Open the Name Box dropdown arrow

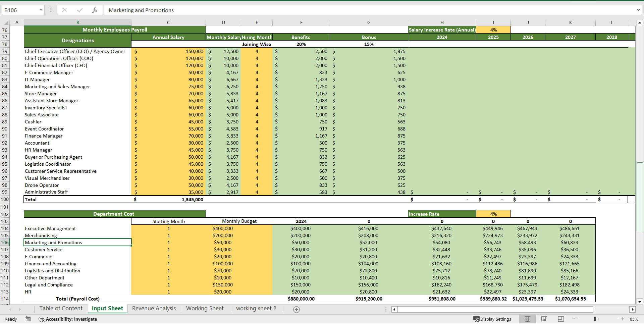41,10
